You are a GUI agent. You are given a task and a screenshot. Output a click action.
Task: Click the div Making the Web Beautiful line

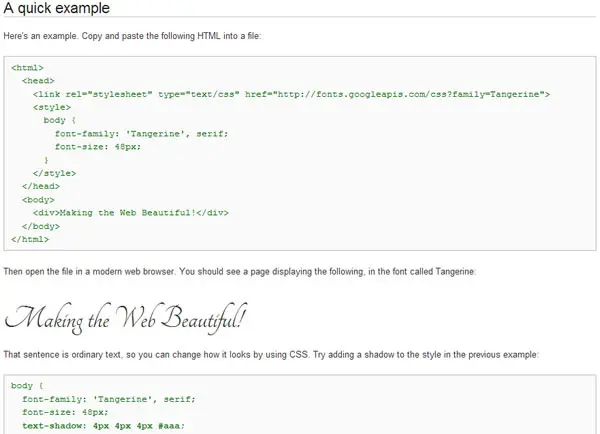(x=130, y=213)
